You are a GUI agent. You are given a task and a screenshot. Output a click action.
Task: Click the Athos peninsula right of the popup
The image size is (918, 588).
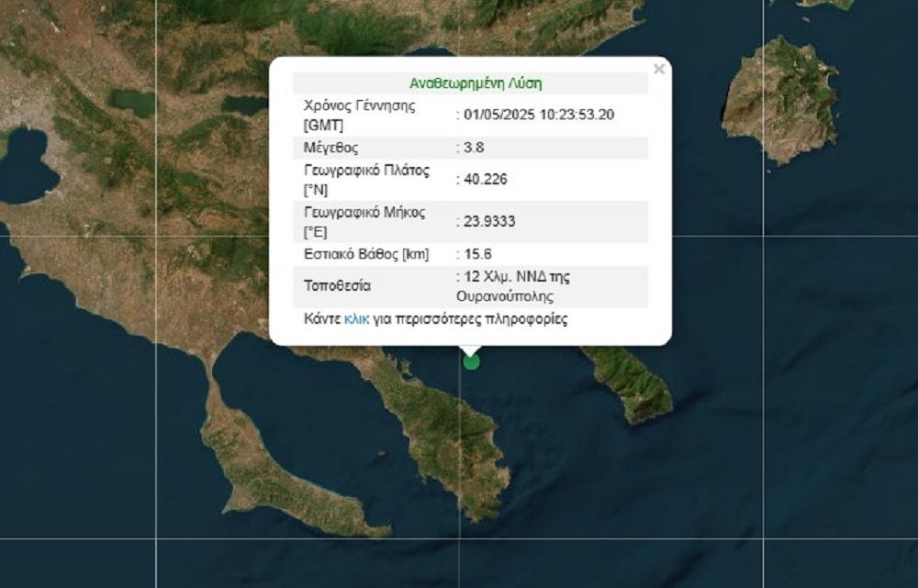pos(635,381)
